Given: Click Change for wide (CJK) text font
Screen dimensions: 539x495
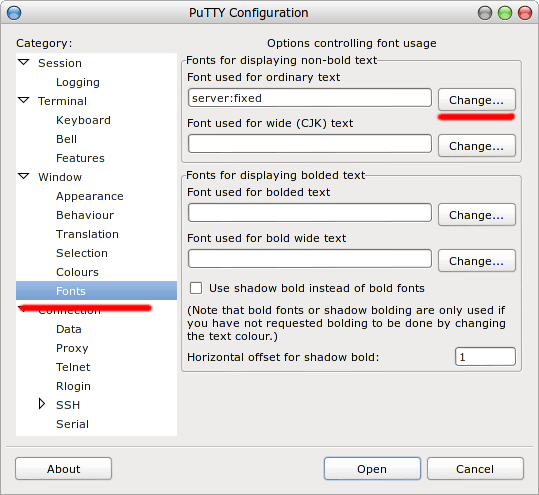Looking at the screenshot, I should point(477,146).
